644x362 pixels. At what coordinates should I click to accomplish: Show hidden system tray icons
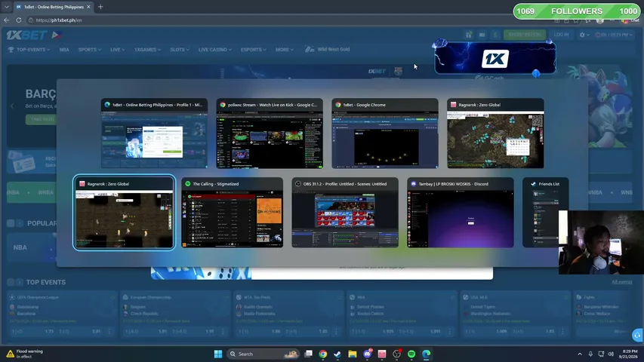pos(580,354)
